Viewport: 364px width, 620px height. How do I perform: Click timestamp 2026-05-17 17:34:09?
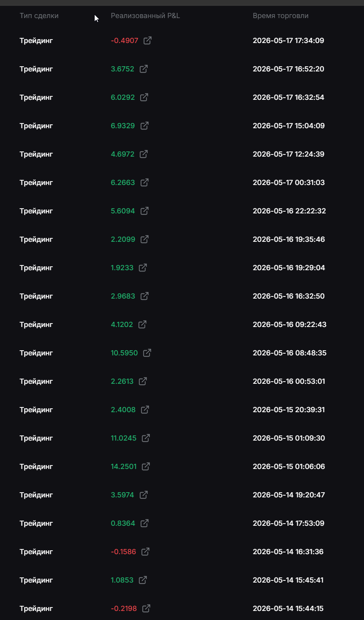pyautogui.click(x=289, y=40)
